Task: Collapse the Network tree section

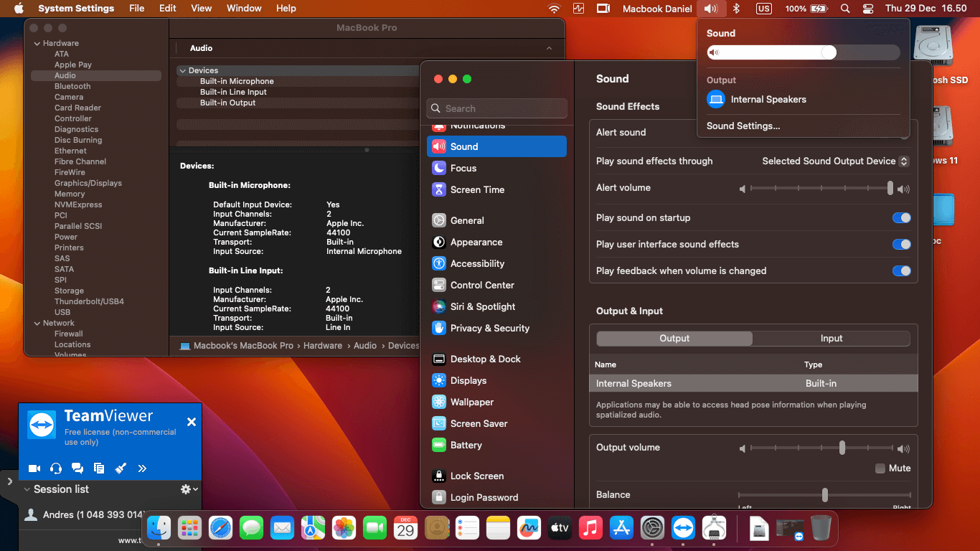Action: coord(37,324)
